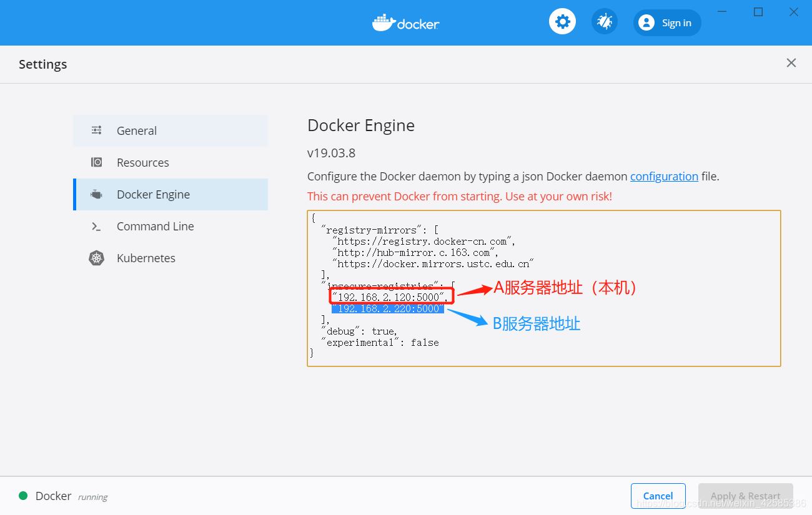Open the Kubernetes settings tab
812x515 pixels.
(171, 258)
